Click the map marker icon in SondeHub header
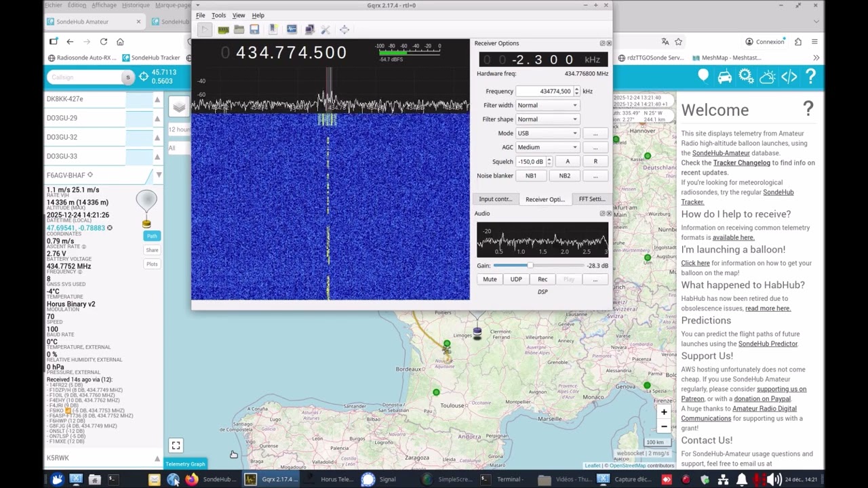Image resolution: width=868 pixels, height=488 pixels. click(703, 77)
